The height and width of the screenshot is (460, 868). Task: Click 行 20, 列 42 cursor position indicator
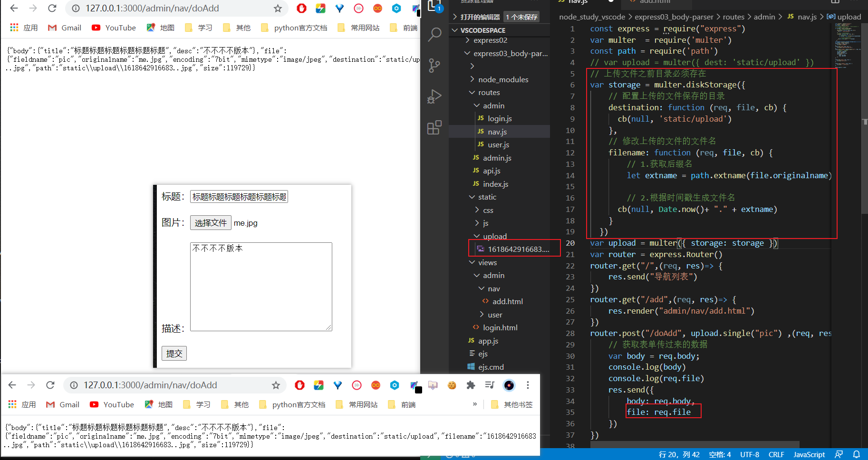point(679,454)
